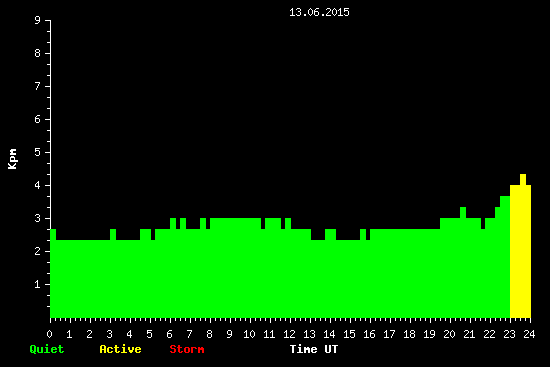The height and width of the screenshot is (367, 550).
Task: Click the date title 13.06.2015
Action: click(319, 12)
